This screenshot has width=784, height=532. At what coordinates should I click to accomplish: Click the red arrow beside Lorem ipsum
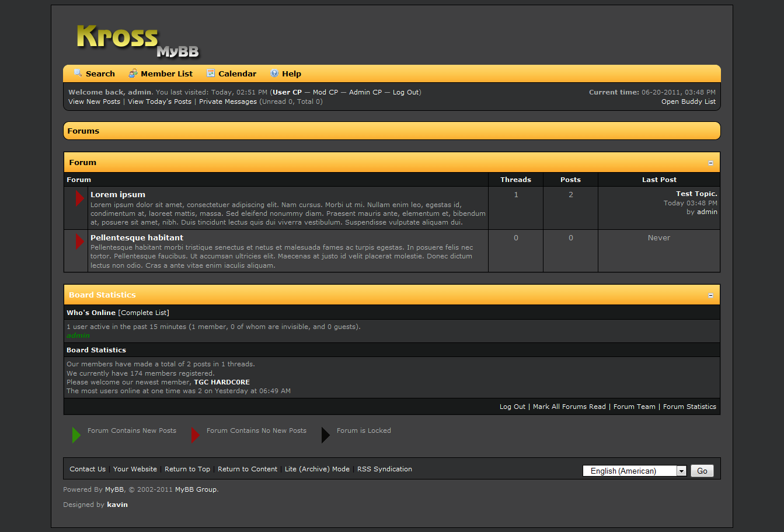pyautogui.click(x=79, y=198)
